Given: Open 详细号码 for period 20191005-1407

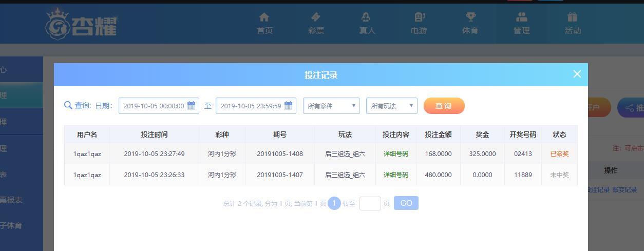Looking at the screenshot, I should 395,175.
